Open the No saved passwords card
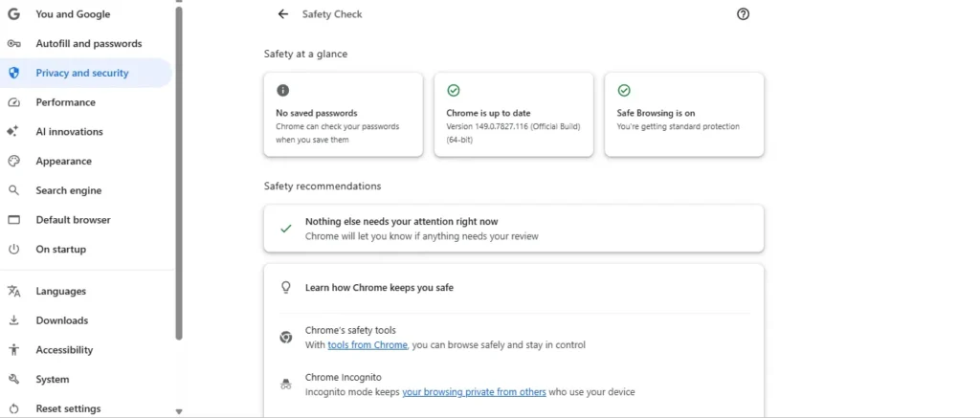The width and height of the screenshot is (980, 418). point(344,115)
